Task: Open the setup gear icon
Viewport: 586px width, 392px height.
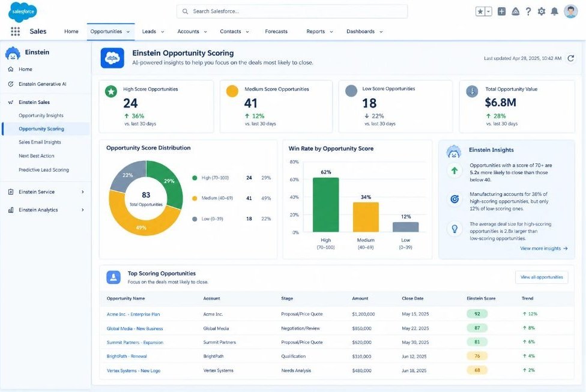Action: click(x=541, y=11)
